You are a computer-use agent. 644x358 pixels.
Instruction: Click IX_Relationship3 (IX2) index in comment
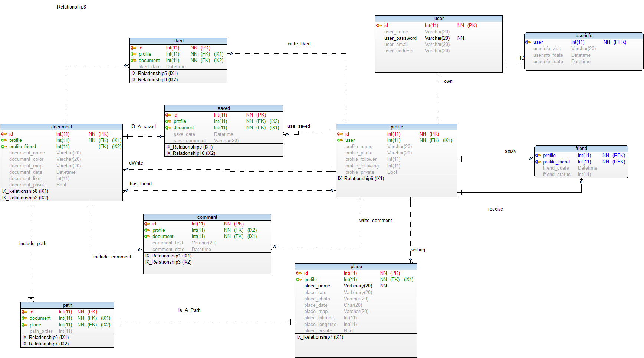click(x=168, y=262)
